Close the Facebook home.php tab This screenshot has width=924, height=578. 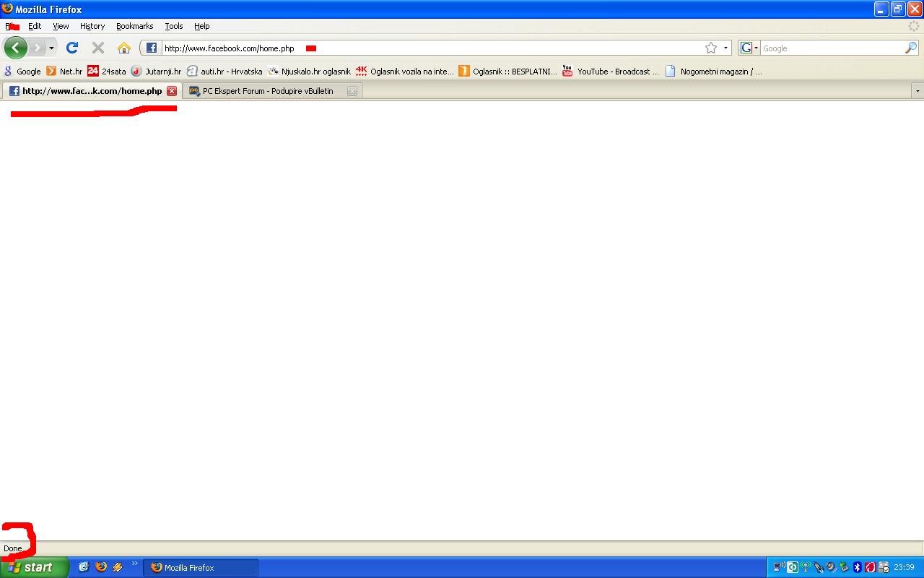point(172,91)
